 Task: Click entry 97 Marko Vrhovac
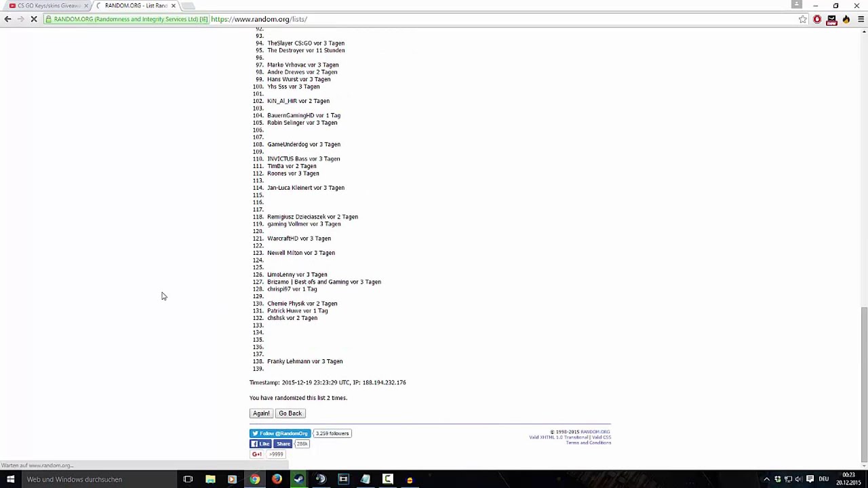[x=303, y=65]
